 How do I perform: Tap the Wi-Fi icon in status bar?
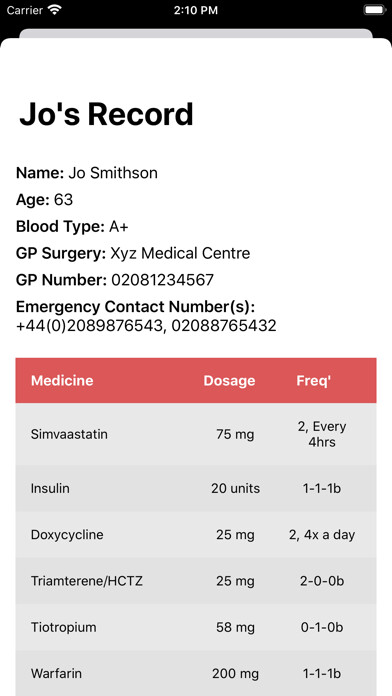point(55,10)
